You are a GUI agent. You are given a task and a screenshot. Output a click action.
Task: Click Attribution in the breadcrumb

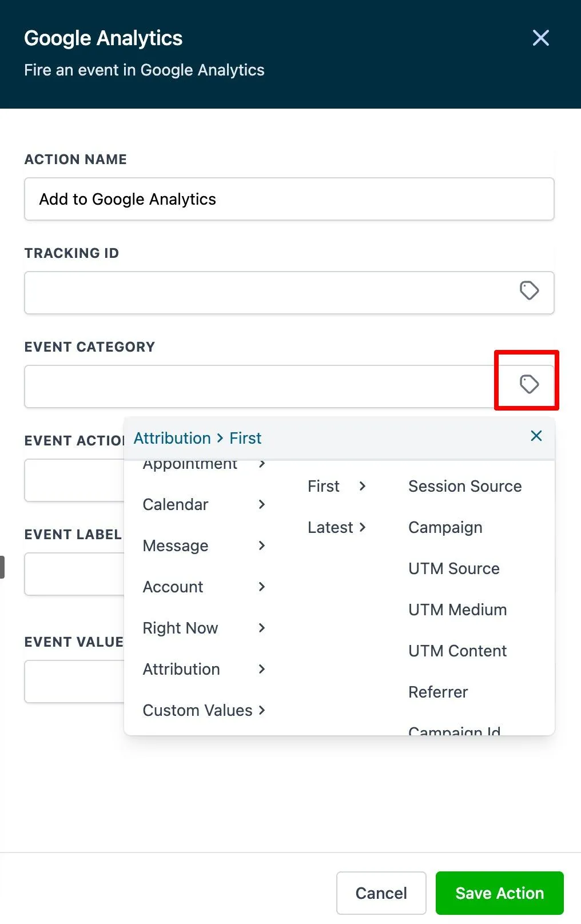[172, 438]
